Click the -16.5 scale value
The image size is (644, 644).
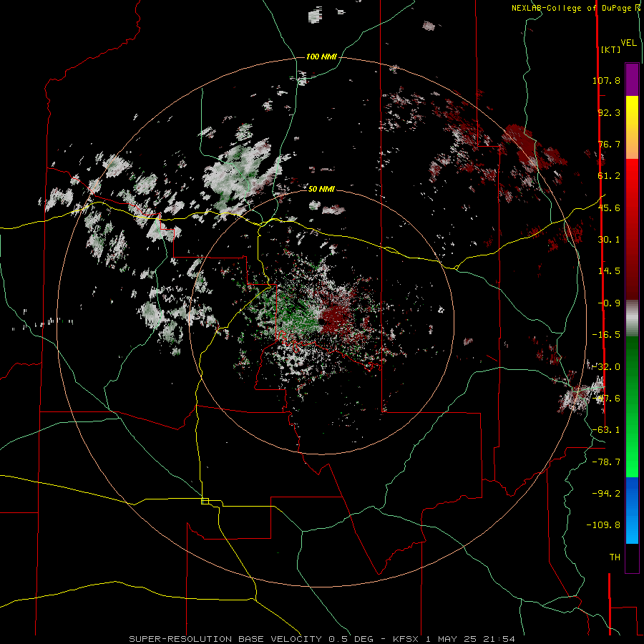tap(606, 335)
